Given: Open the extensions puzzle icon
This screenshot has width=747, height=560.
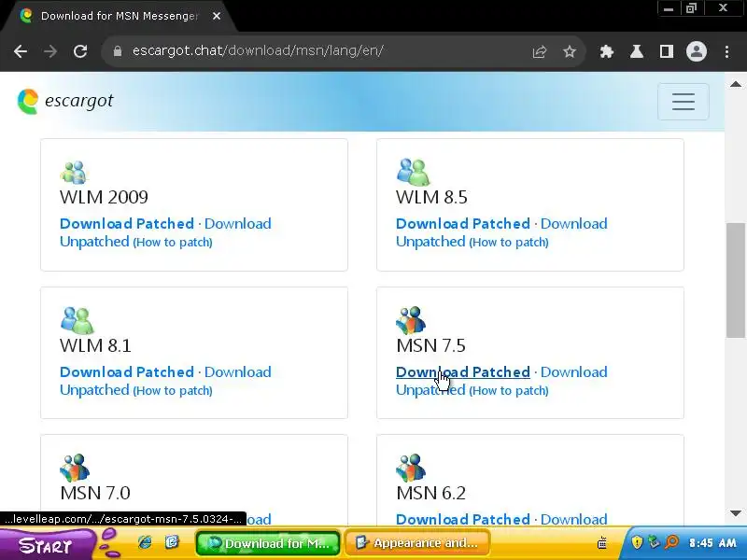Looking at the screenshot, I should coord(606,51).
